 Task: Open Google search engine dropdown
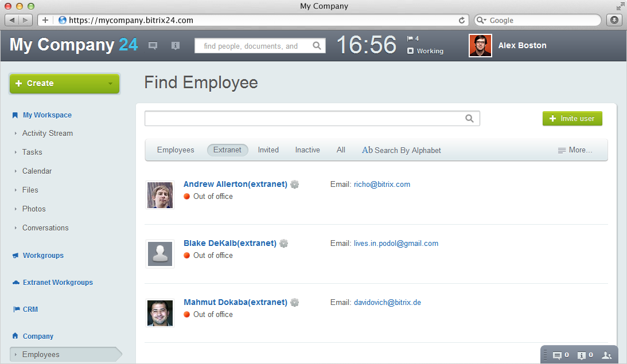481,20
